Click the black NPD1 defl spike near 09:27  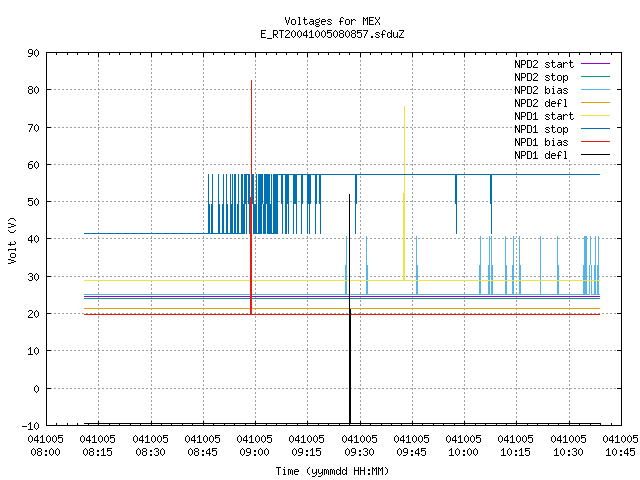pos(350,310)
